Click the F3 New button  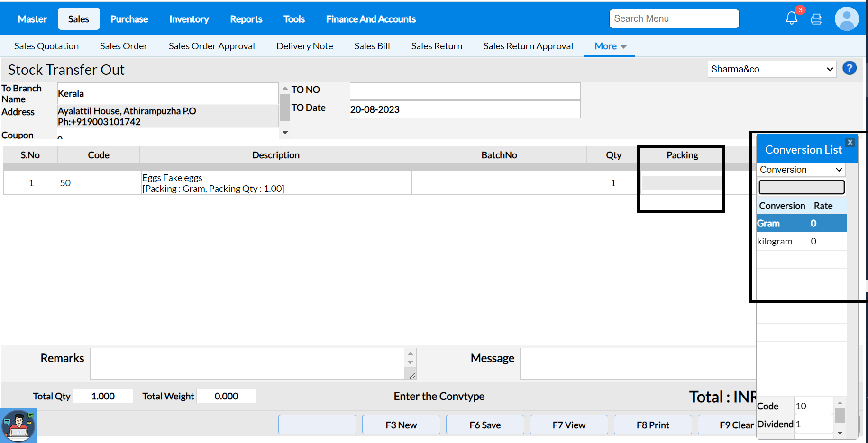(x=401, y=425)
